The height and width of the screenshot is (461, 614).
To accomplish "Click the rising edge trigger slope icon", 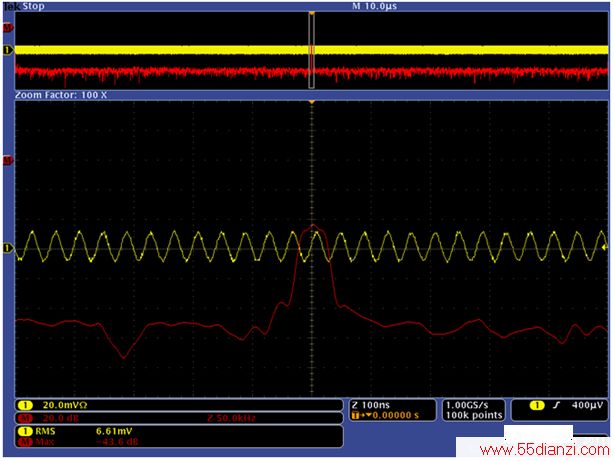I will click(556, 405).
